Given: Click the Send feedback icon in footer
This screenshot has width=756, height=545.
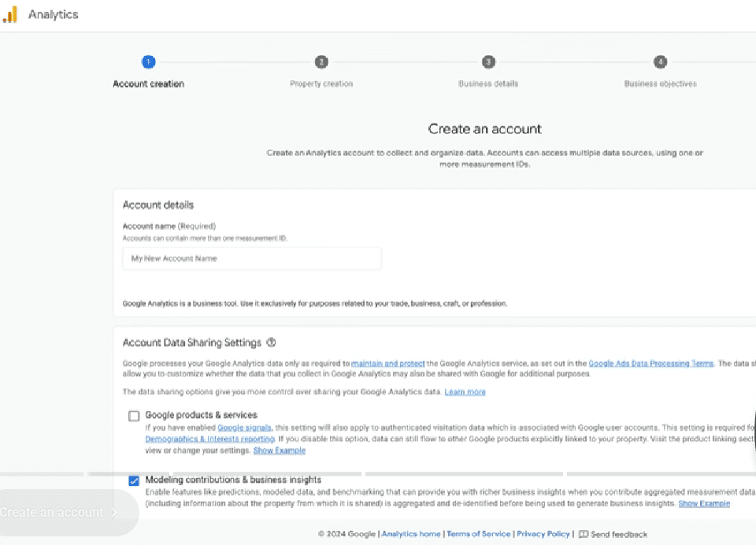Looking at the screenshot, I should 584,534.
